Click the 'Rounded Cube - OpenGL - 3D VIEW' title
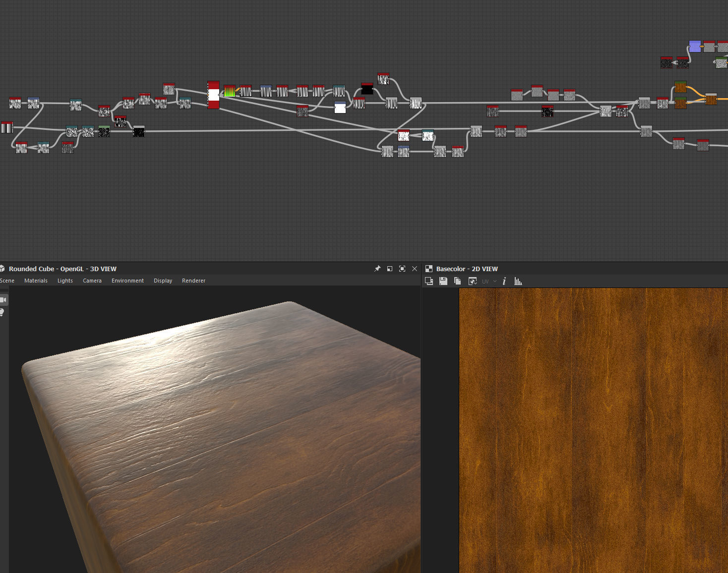Image resolution: width=728 pixels, height=573 pixels. 62,269
